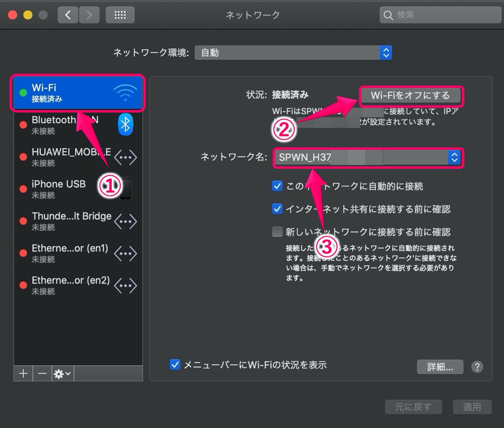Image resolution: width=504 pixels, height=428 pixels.
Task: Open the gear action menu
Action: tap(63, 373)
